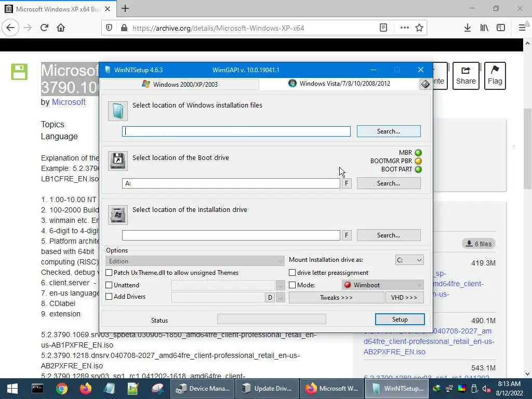Image resolution: width=532 pixels, height=399 pixels.
Task: Click the BOOT PART green status light
Action: (418, 169)
